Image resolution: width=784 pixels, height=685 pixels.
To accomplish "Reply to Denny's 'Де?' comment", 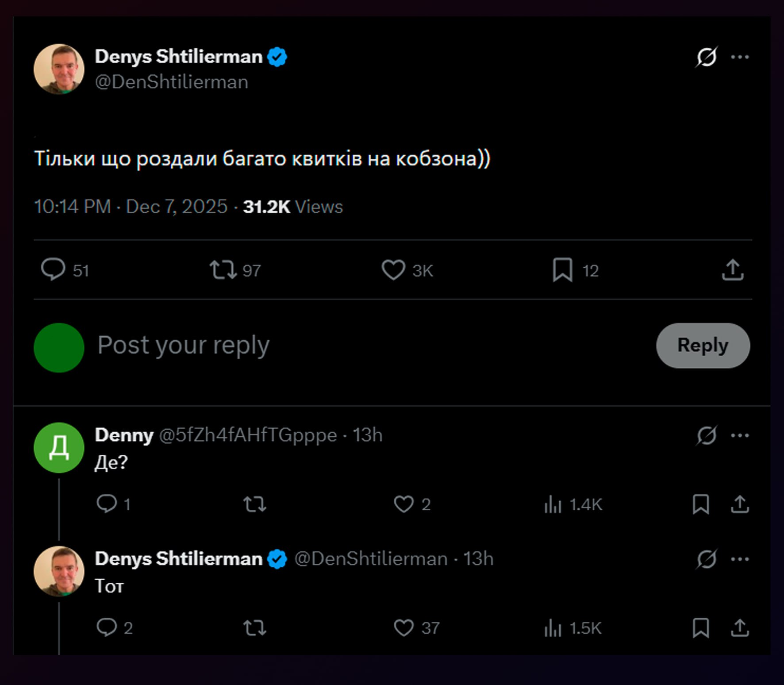I will pyautogui.click(x=107, y=504).
